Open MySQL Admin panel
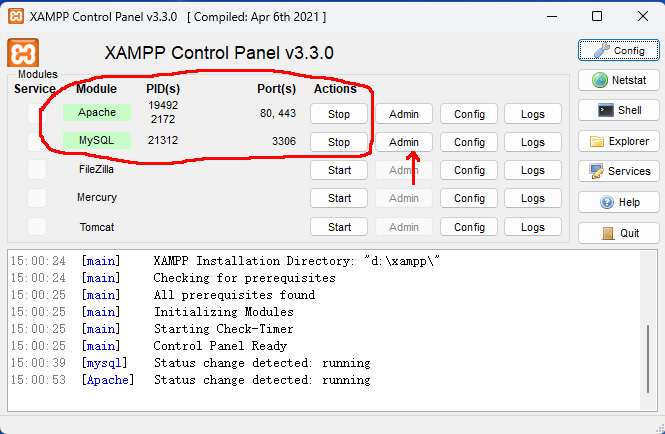 404,142
